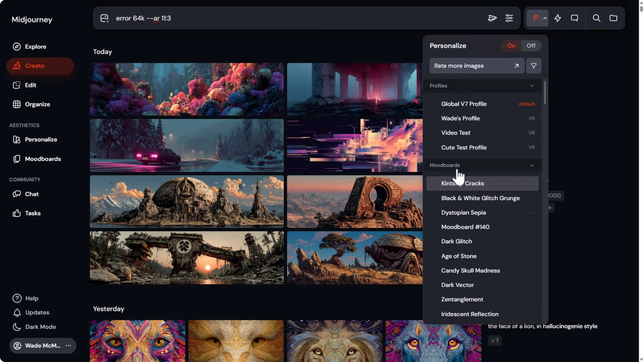The width and height of the screenshot is (644, 362).
Task: Click the add image prompt icon
Action: (x=104, y=18)
